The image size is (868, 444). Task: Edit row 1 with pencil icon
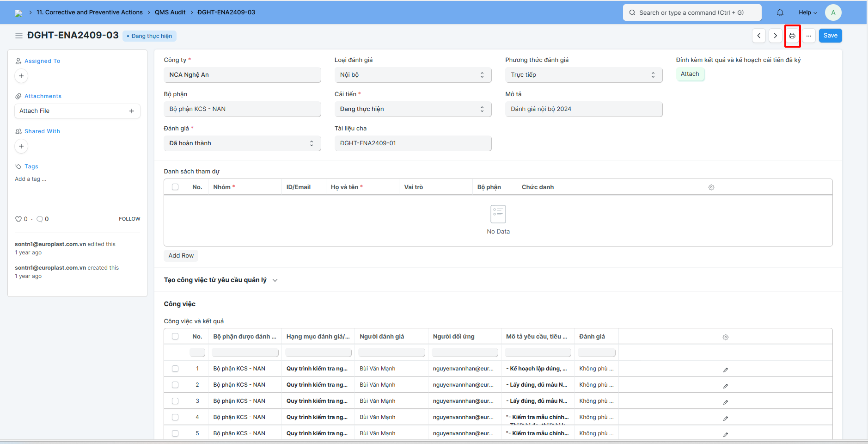pos(725,370)
